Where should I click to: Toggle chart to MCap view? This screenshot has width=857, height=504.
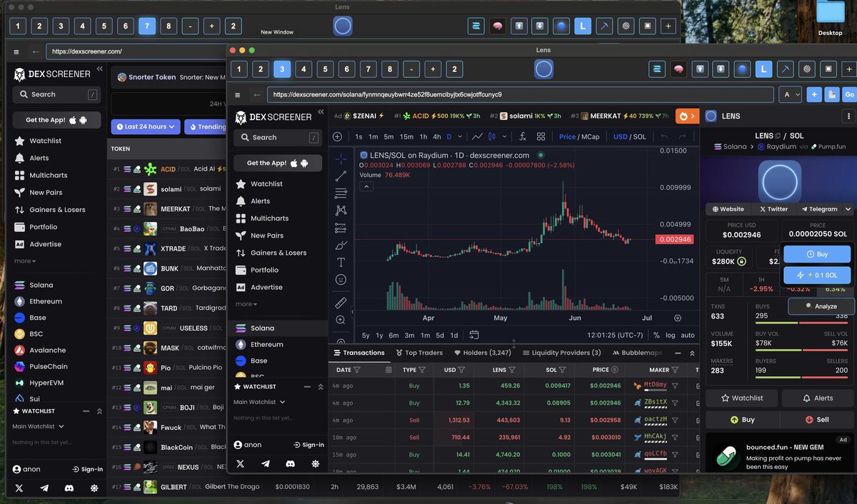click(590, 136)
